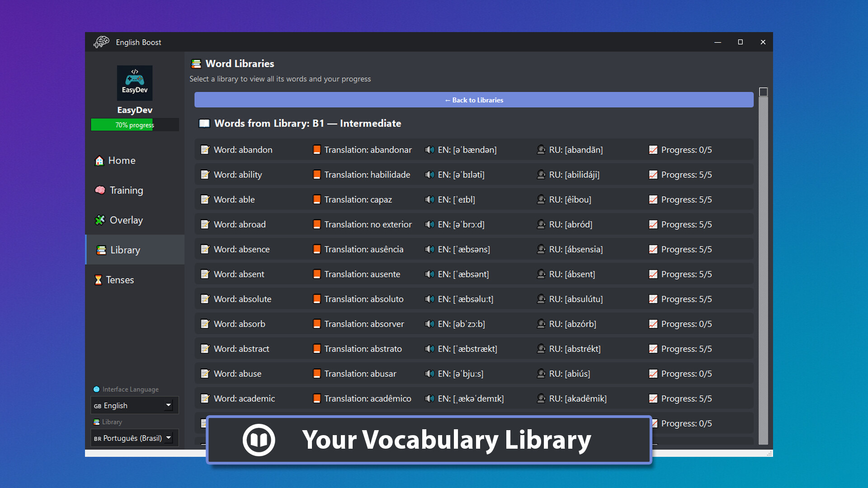The height and width of the screenshot is (488, 868).
Task: Toggle progress indicator for 'abuse'
Action: point(653,374)
